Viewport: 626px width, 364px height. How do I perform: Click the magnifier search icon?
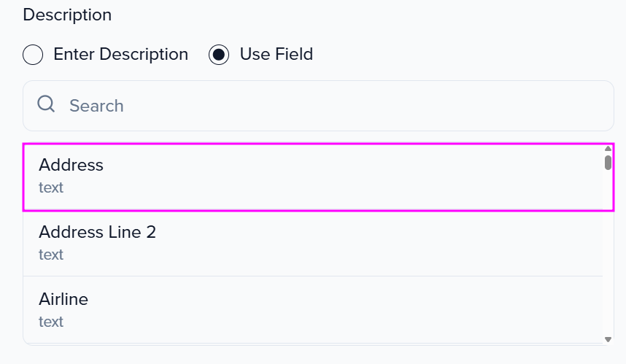click(46, 105)
